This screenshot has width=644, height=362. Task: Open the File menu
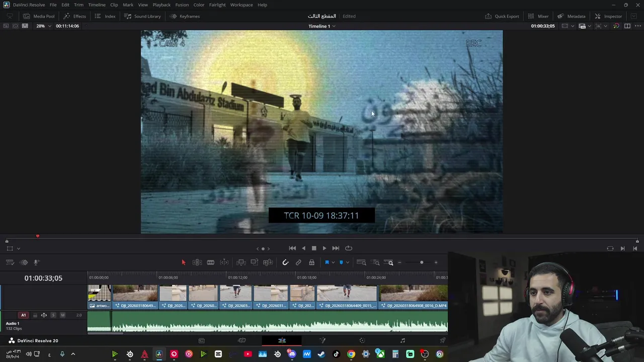point(53,5)
